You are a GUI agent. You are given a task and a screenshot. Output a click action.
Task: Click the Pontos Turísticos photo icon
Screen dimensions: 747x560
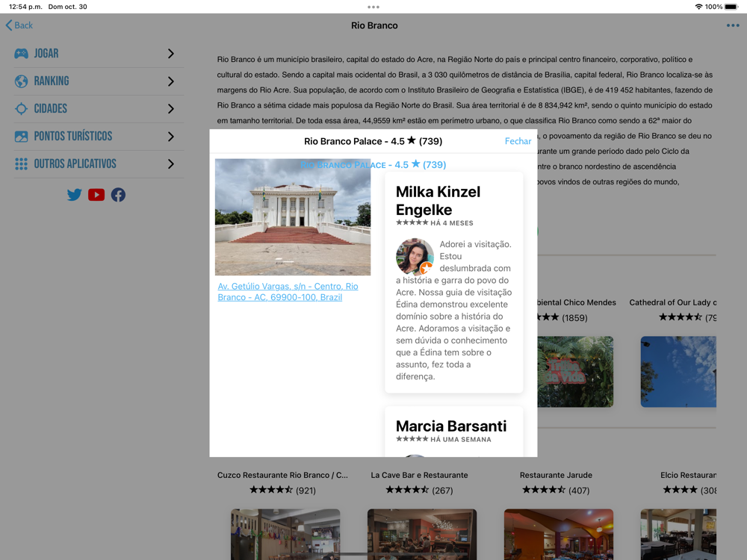pos(21,136)
